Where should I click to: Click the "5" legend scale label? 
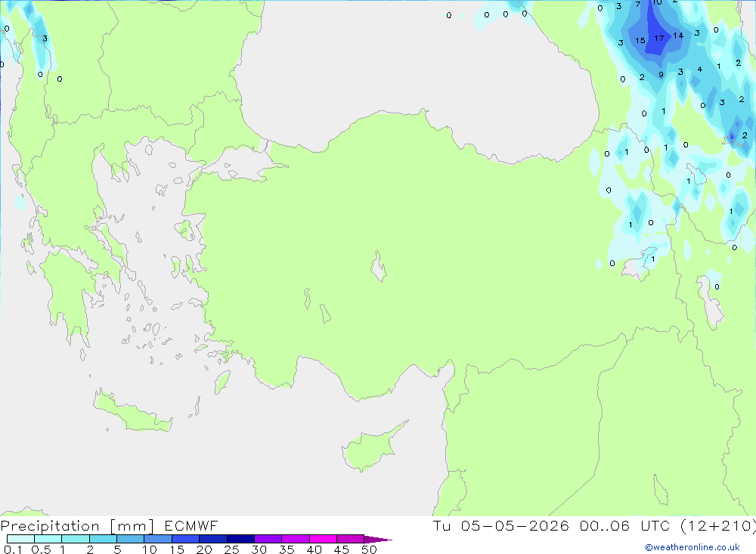117,549
